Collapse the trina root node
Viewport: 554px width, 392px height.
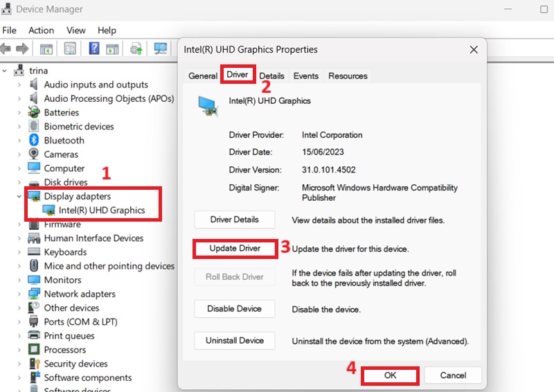4,71
